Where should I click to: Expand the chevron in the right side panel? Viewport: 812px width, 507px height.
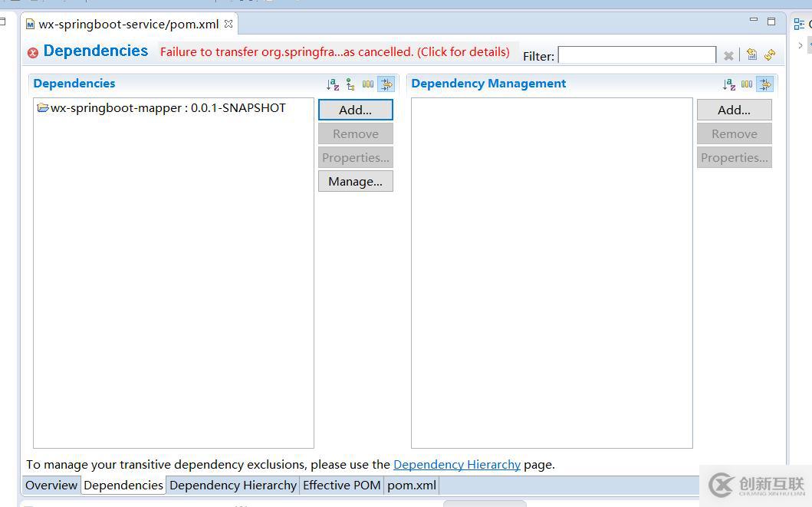tap(800, 45)
